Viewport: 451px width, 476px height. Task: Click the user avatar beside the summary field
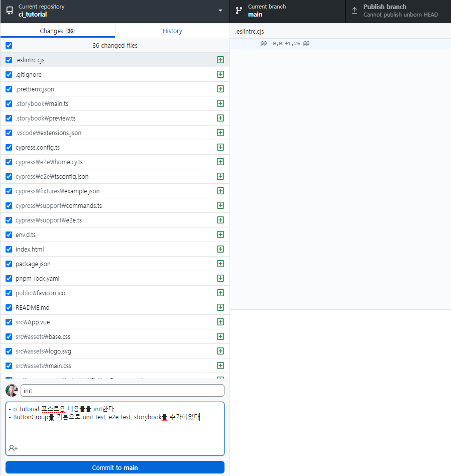click(x=12, y=391)
